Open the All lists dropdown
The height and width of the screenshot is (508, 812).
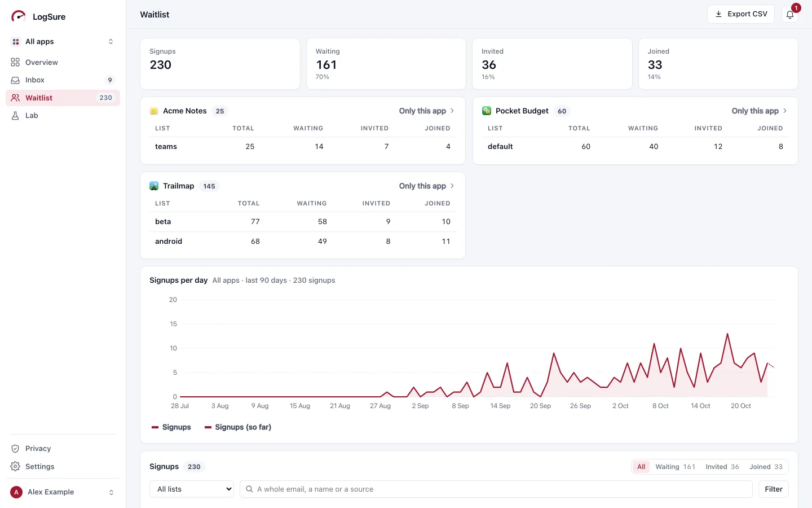point(192,489)
